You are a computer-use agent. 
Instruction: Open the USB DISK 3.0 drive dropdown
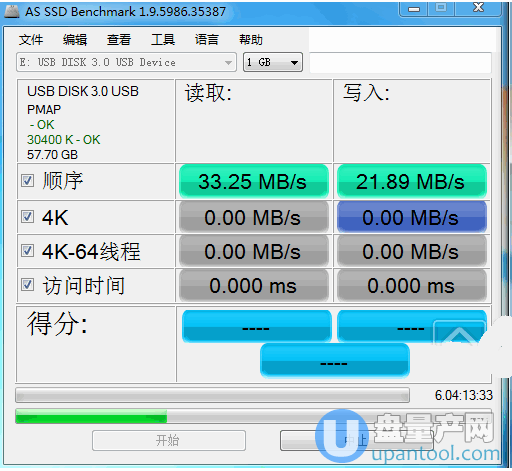pyautogui.click(x=126, y=62)
